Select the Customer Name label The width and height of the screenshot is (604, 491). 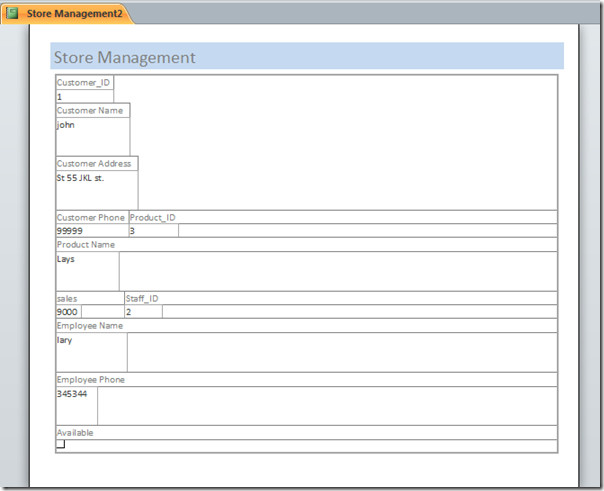click(93, 110)
